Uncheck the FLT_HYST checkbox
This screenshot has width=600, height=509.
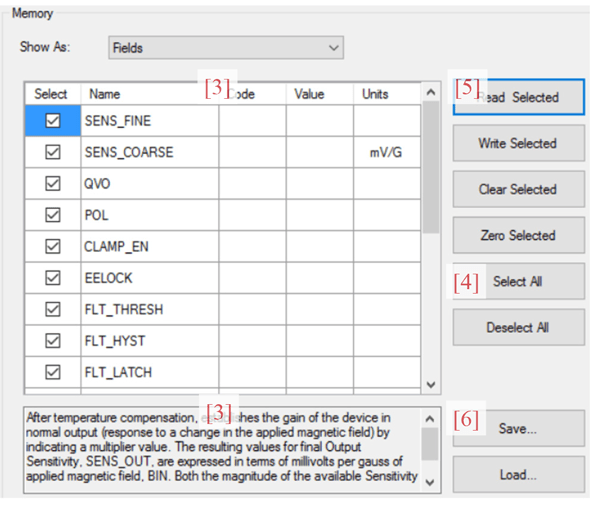tap(53, 341)
